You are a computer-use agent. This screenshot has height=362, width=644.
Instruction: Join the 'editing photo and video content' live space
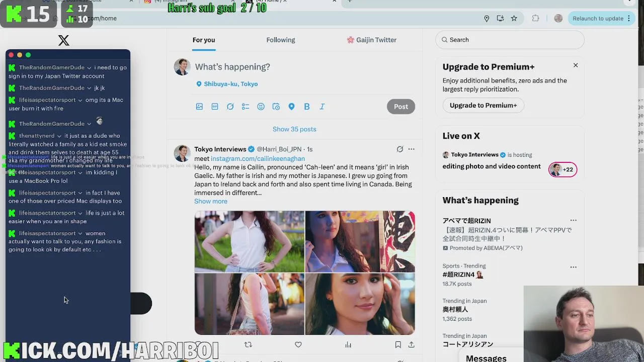(x=492, y=166)
